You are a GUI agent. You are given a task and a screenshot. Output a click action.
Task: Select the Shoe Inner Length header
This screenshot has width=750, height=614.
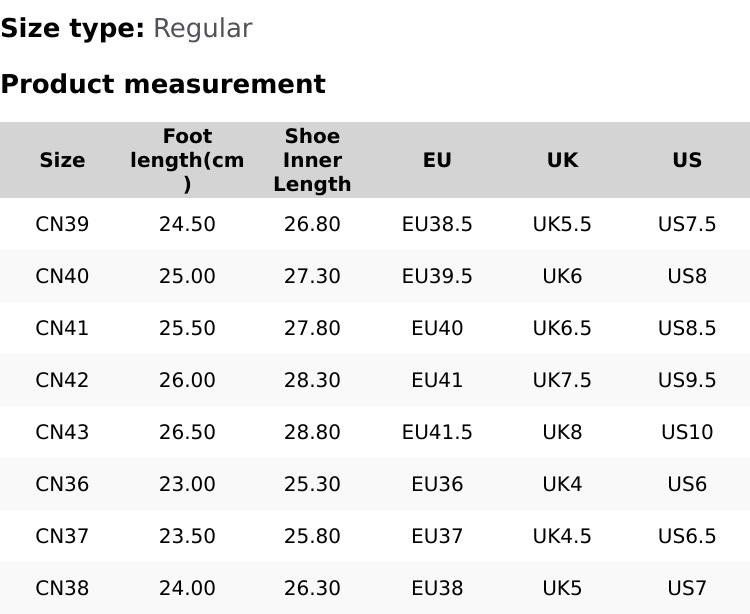point(312,160)
